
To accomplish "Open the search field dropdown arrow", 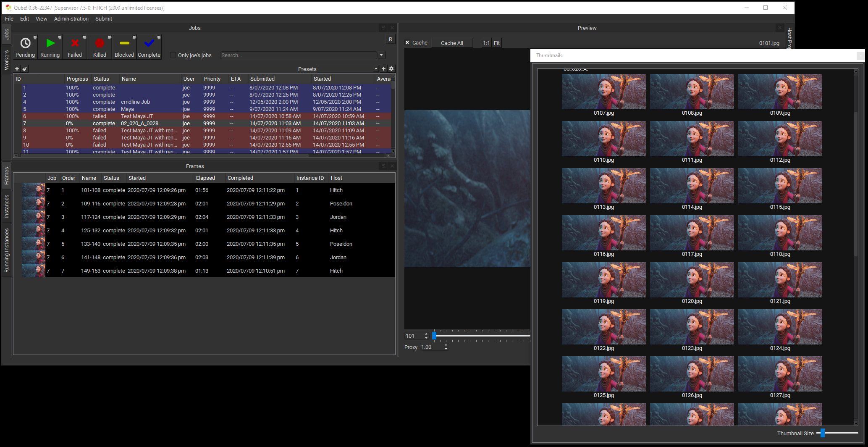I will click(380, 55).
